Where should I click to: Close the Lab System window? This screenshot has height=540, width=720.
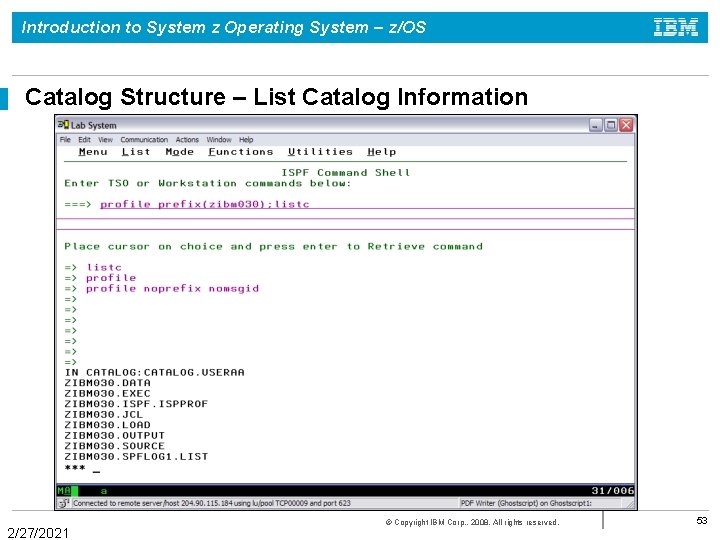click(x=626, y=125)
